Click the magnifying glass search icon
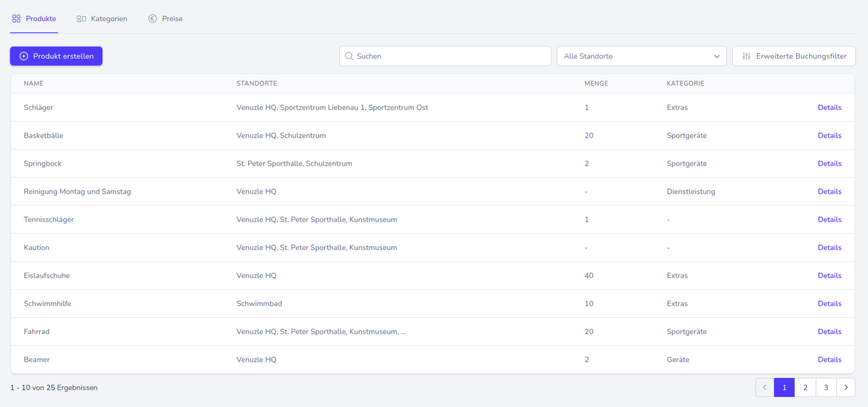The width and height of the screenshot is (868, 407). pyautogui.click(x=349, y=56)
